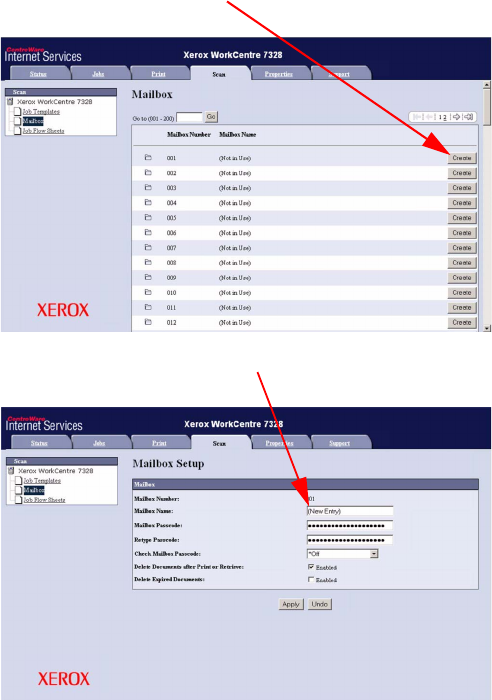
Task: Click the folder icon for mailbox 002
Action: pyautogui.click(x=148, y=172)
